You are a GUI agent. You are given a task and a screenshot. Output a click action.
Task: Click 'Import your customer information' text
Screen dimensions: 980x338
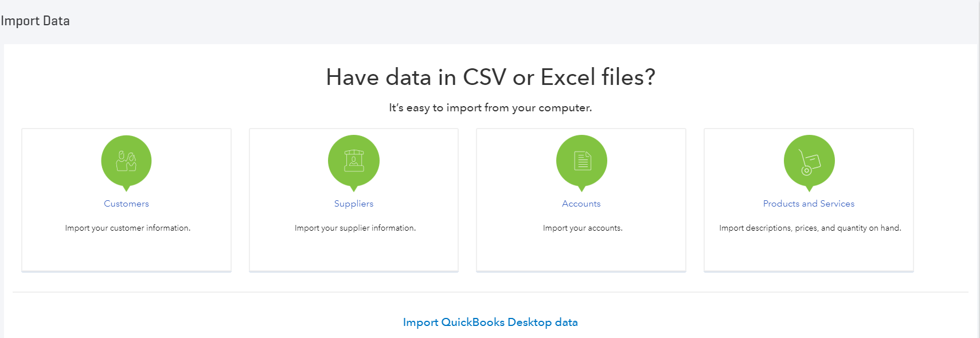point(128,228)
